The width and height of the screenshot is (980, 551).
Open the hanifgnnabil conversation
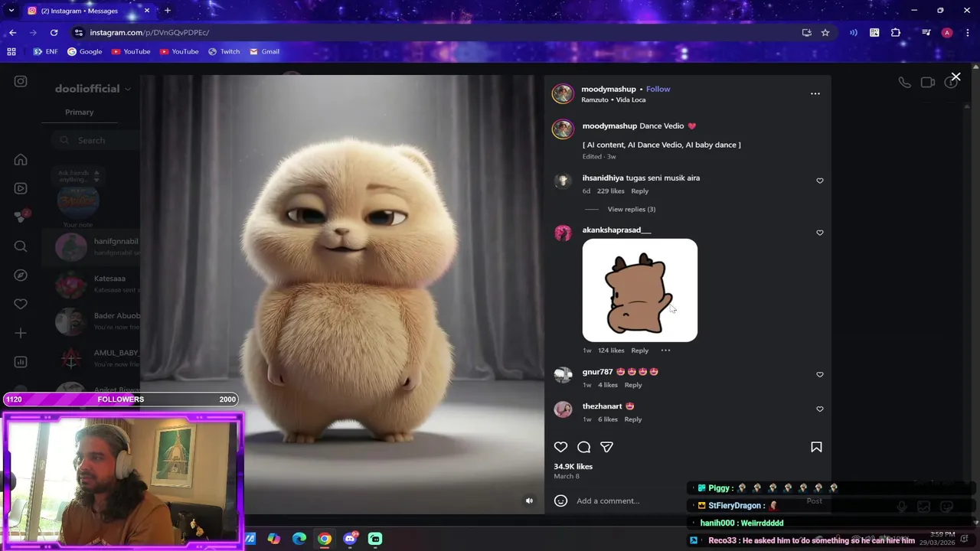pos(92,246)
